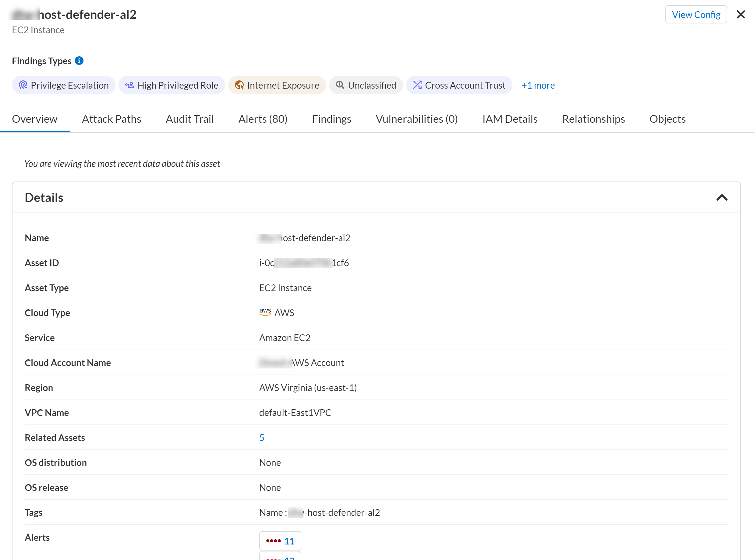Click the Unclassified magnifier icon
The width and height of the screenshot is (754, 560).
[x=340, y=85]
